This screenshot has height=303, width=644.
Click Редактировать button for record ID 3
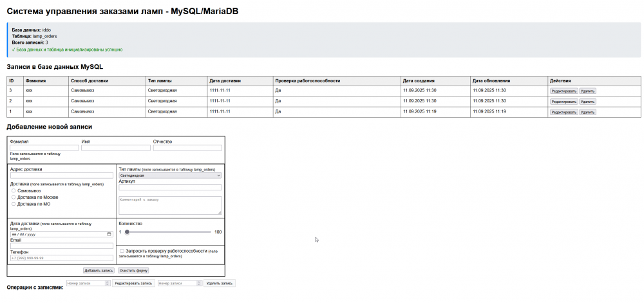click(x=564, y=91)
